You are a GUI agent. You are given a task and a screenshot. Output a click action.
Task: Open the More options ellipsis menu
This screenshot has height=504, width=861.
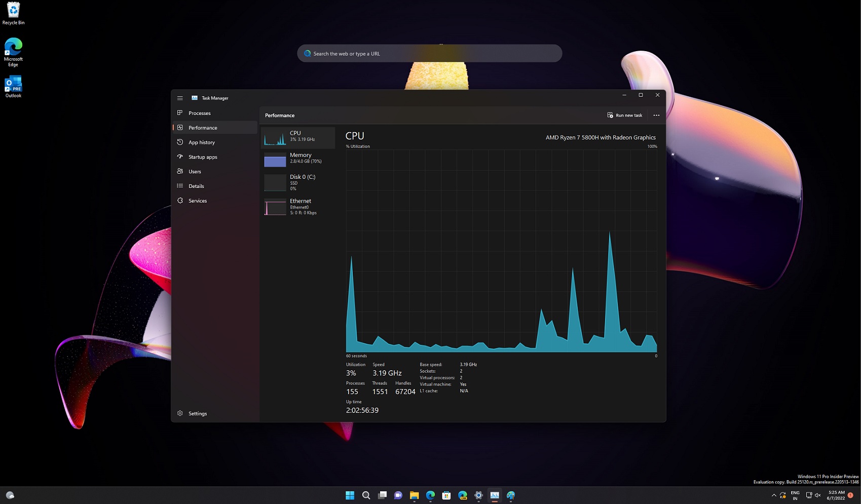click(656, 115)
